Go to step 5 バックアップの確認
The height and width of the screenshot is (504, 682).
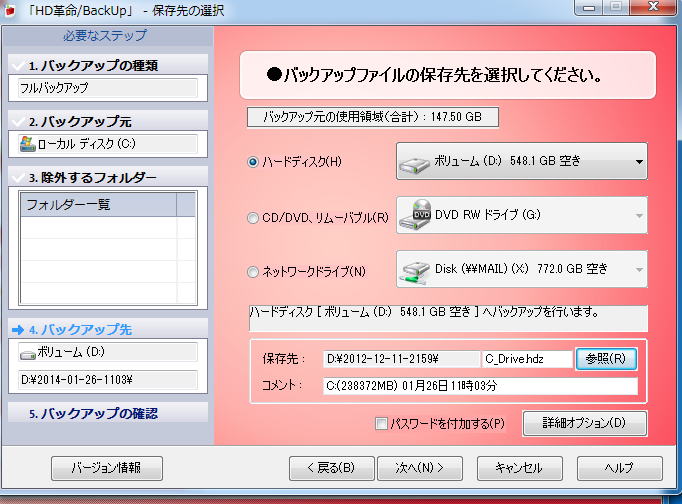pyautogui.click(x=106, y=413)
